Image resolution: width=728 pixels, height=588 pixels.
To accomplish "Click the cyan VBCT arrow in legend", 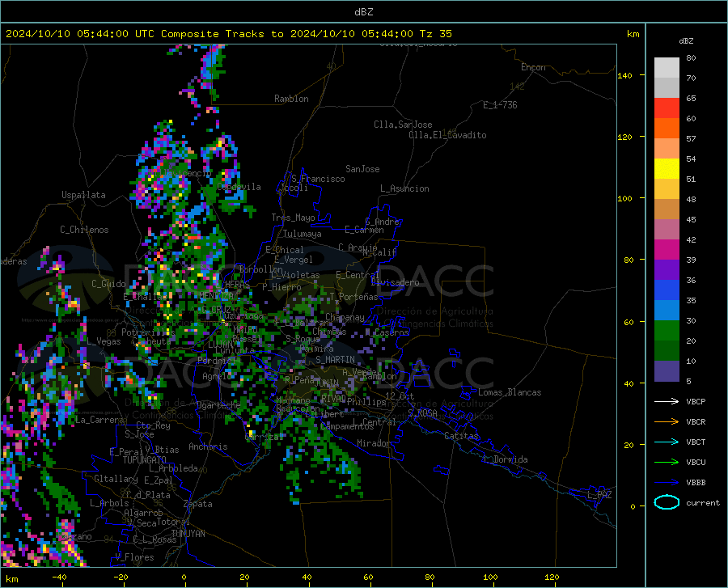I will pyautogui.click(x=667, y=442).
